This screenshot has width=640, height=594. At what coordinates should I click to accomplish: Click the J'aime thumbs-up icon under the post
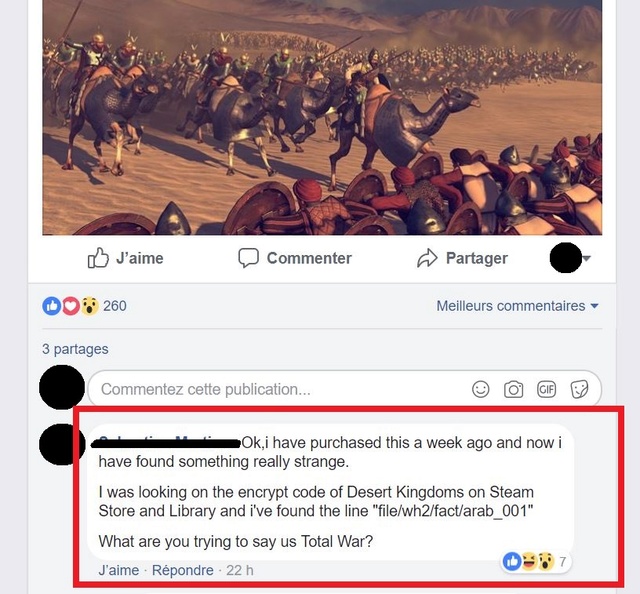coord(98,258)
